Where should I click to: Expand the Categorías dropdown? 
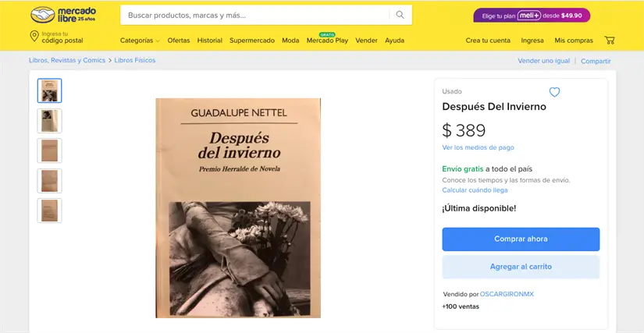point(140,41)
